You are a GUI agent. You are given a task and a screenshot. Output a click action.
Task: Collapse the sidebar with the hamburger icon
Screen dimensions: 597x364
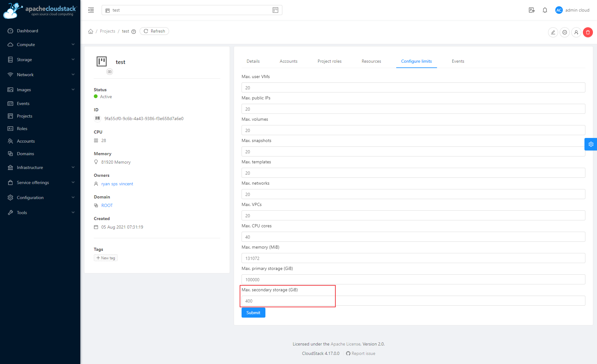(91, 10)
